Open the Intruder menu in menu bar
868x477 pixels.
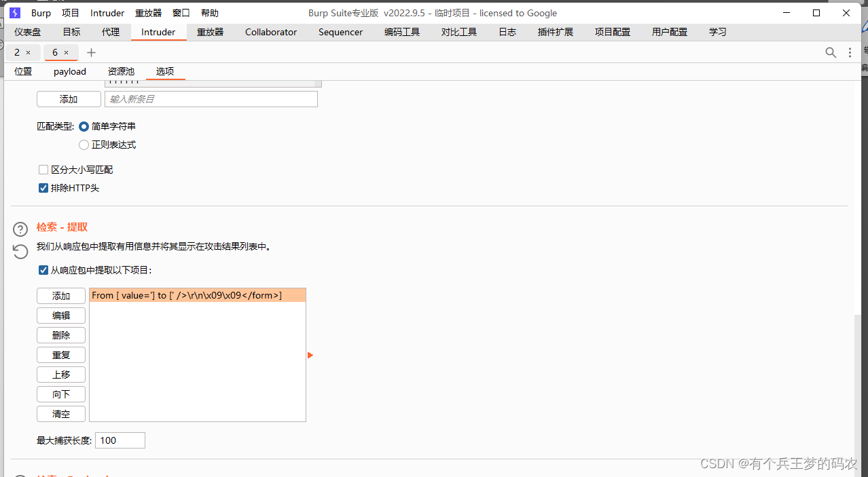pos(107,12)
